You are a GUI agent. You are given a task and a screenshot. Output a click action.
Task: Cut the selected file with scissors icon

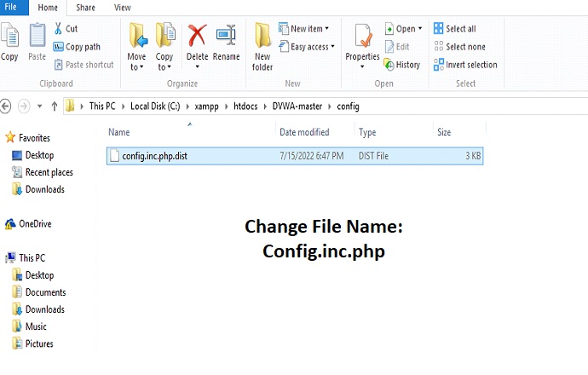click(x=66, y=28)
